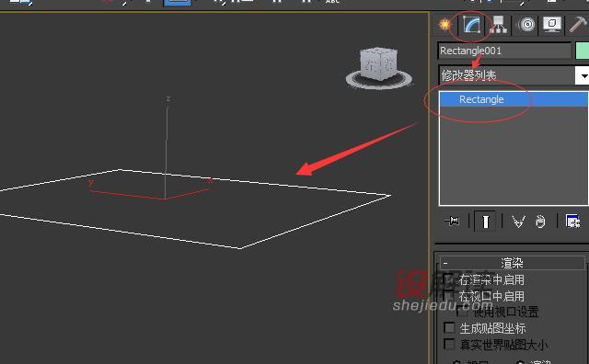Select Rectangle in the modifier stack
Viewport: 589px width, 364px height.
[514, 99]
